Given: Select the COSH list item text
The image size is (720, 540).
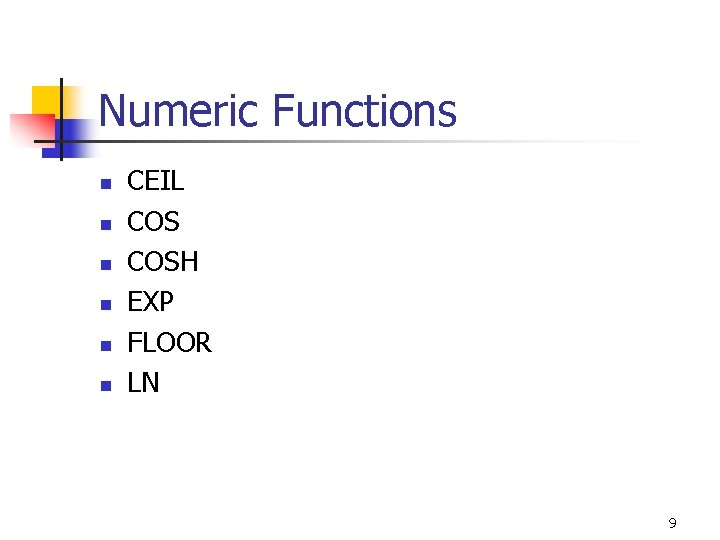Looking at the screenshot, I should [163, 262].
